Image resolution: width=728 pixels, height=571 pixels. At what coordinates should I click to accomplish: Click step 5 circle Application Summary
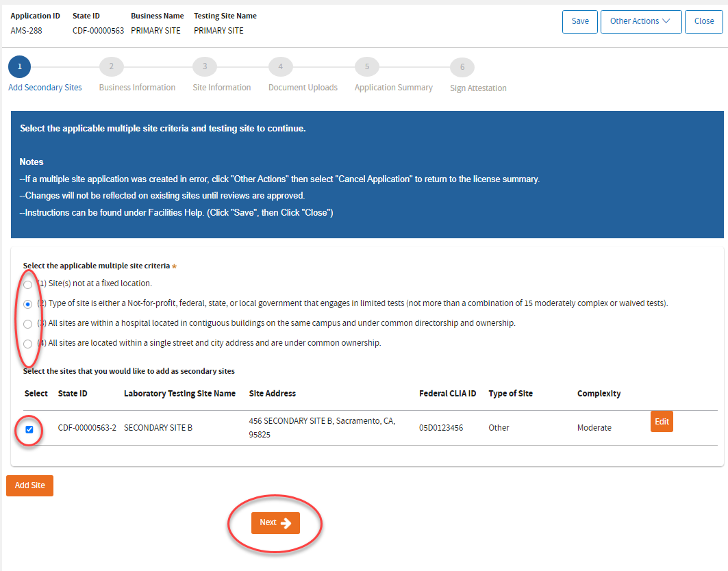pos(366,67)
